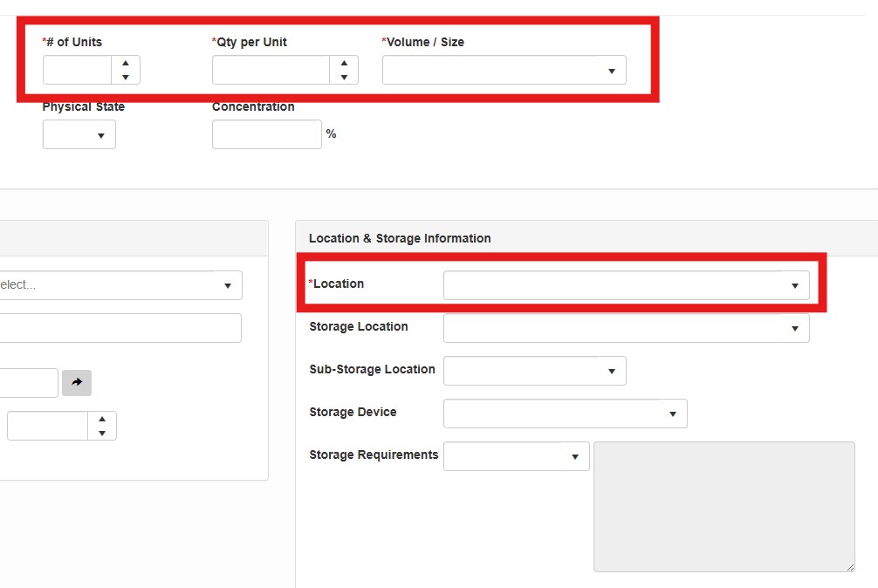Click the up arrow on the bottom-left spinner
Viewport: 878px width, 588px height.
tap(102, 419)
